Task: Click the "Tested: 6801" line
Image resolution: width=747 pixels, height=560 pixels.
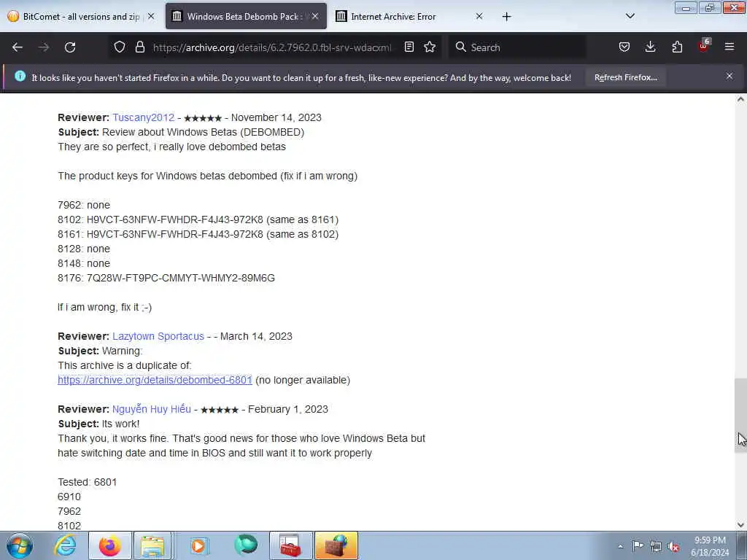Action: (88, 482)
